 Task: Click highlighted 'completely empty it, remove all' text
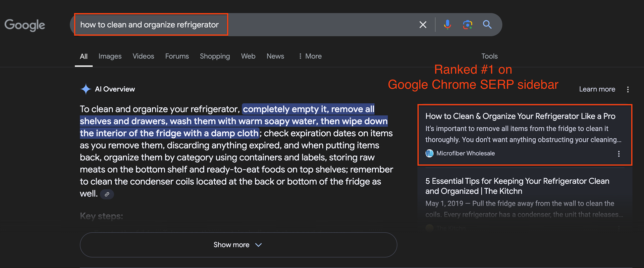click(309, 109)
